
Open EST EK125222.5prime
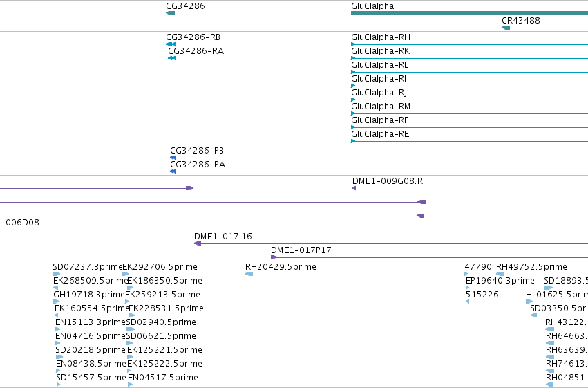(x=164, y=364)
